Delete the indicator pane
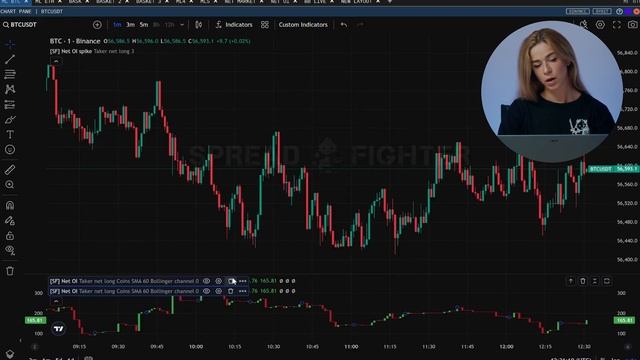Screen dimensions: 640x360 tap(583, 281)
